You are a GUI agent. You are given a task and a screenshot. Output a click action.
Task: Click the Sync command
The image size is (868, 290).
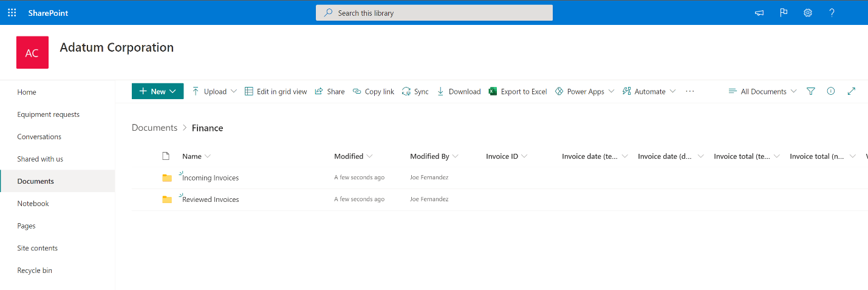point(415,91)
